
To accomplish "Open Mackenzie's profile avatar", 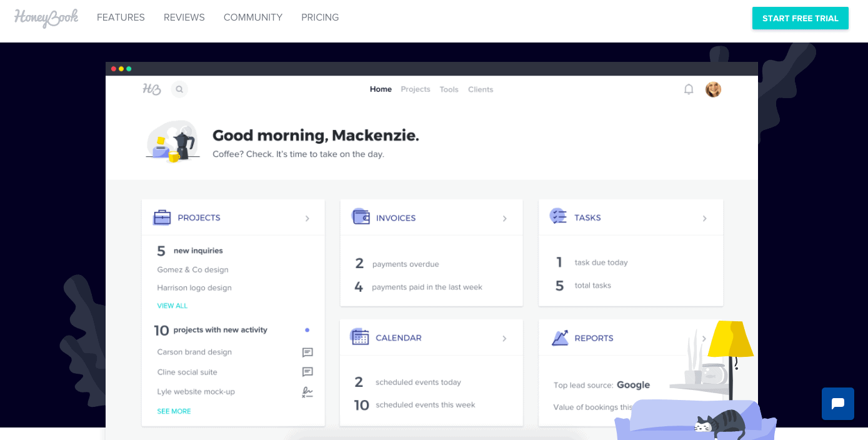I will (713, 89).
